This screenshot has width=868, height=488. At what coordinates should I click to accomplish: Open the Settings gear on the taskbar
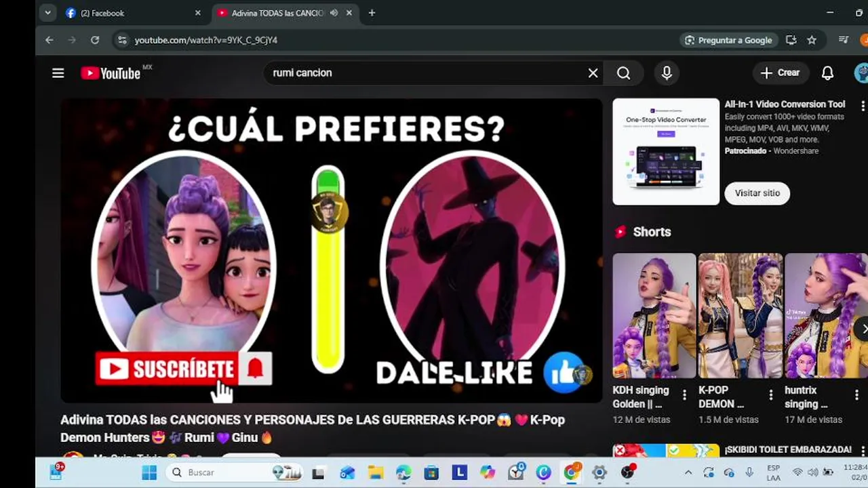click(599, 472)
